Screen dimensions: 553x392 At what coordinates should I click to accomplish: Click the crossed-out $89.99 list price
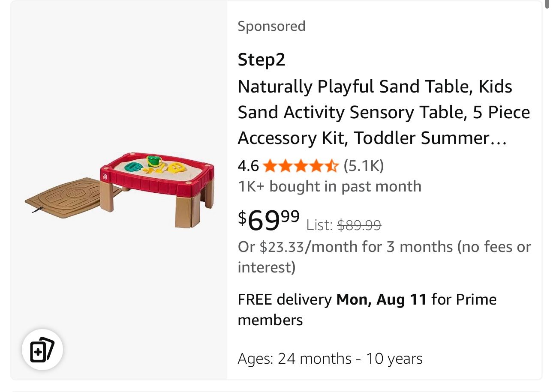(x=359, y=224)
